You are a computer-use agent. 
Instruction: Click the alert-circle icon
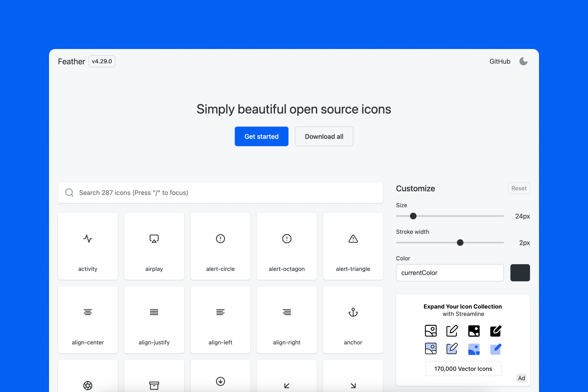220,246
